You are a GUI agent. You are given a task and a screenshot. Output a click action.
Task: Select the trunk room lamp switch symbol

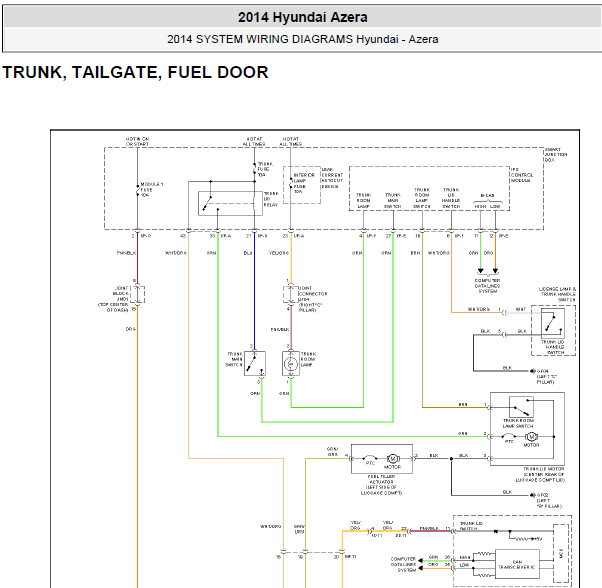click(521, 407)
